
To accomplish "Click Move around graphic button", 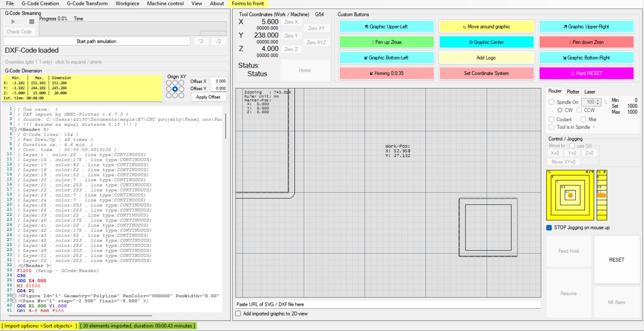I will coord(486,27).
